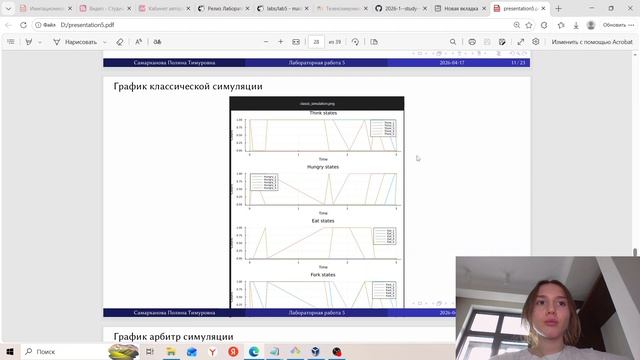Open the translate tool icon
Image resolution: width=640 pixels, height=360 pixels.
click(157, 42)
